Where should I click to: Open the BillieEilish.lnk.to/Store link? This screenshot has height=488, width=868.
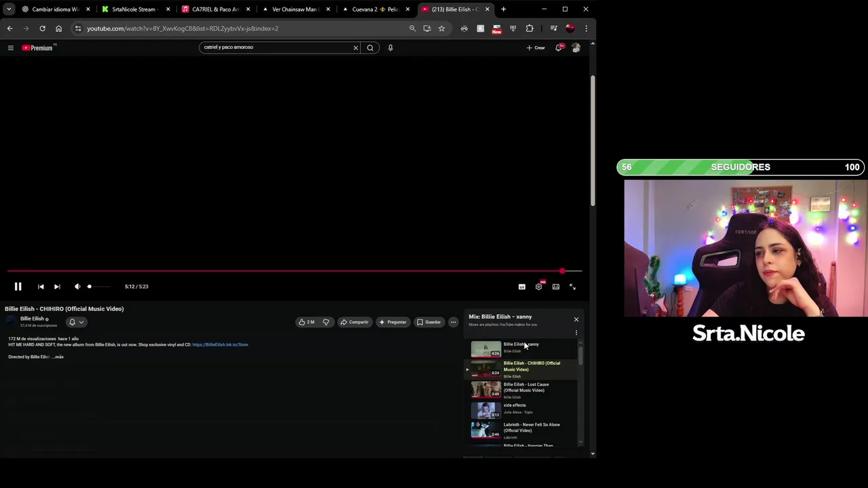pos(220,344)
